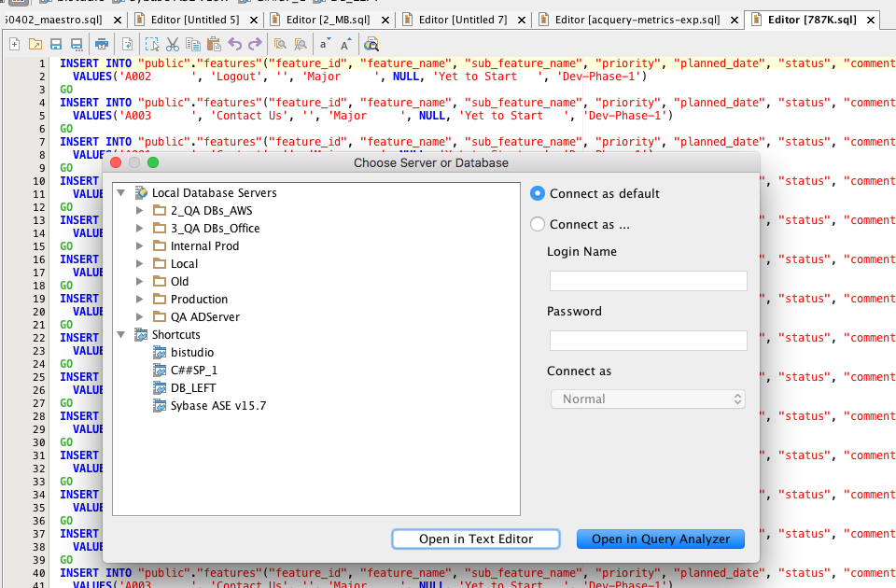Switch to the Editor [Untitled 7] tab

(x=463, y=20)
